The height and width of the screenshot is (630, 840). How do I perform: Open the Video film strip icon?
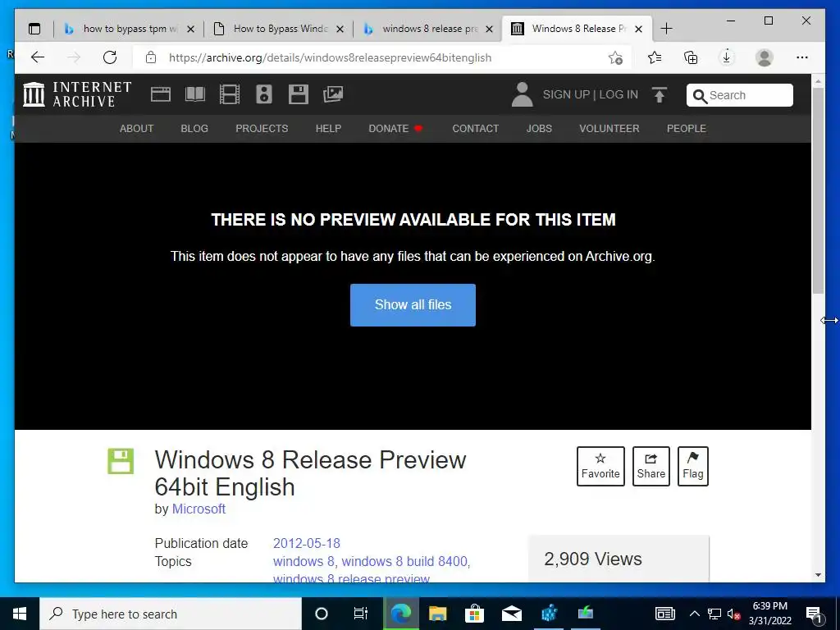coord(230,95)
